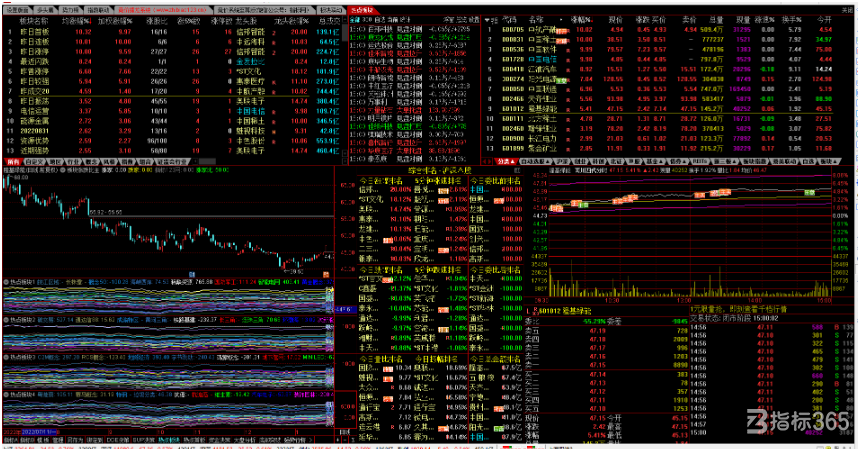Toggle the 热点板块1 indicator circle
The height and width of the screenshot is (449, 858).
tap(6, 282)
